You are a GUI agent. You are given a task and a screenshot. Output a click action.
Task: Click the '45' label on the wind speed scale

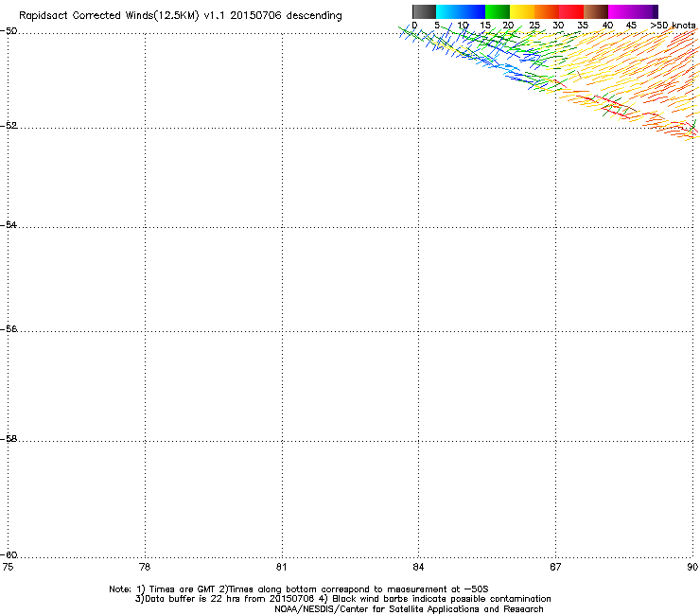(631, 26)
